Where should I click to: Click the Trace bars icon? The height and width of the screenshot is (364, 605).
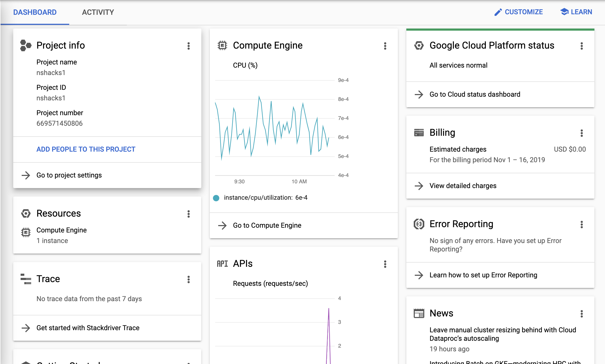[x=26, y=279]
